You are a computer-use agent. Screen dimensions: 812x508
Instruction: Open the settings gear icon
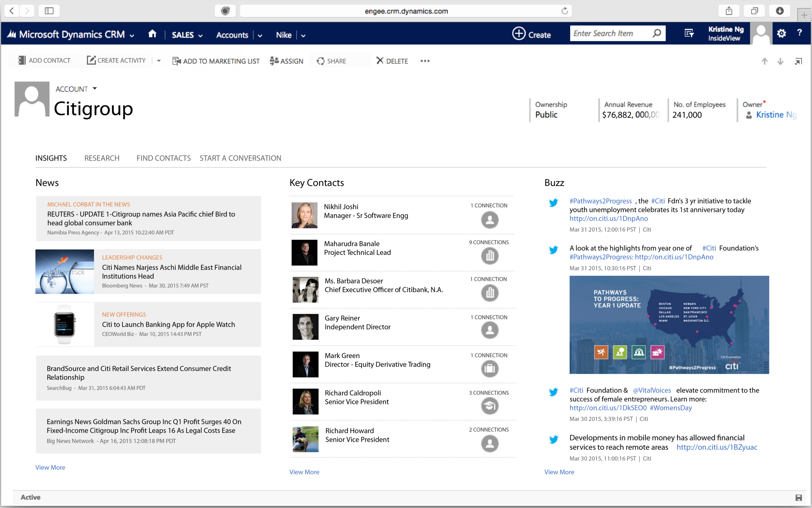coord(781,33)
